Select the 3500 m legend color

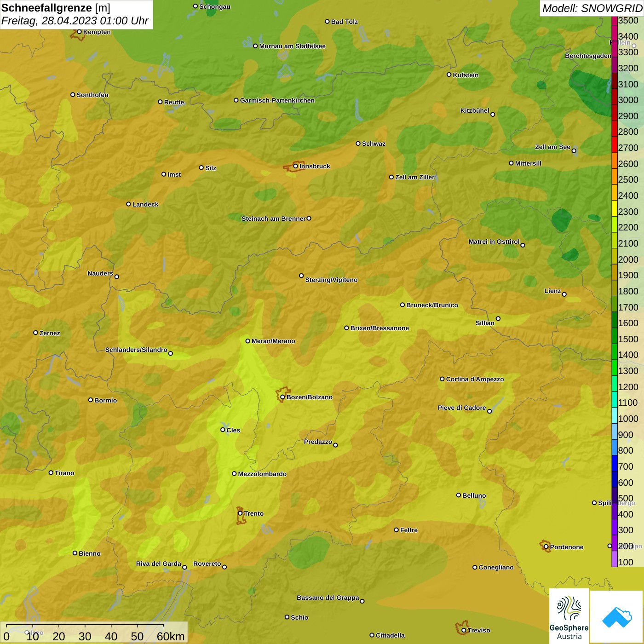pos(615,20)
